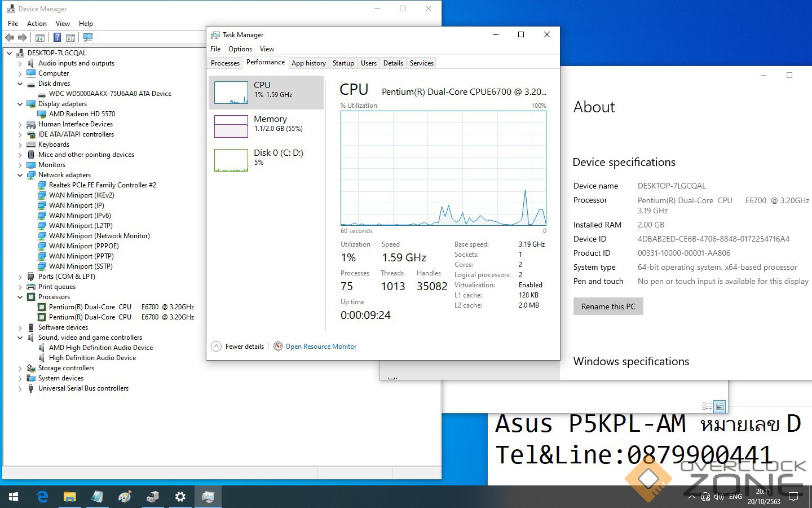Expand Audio inputs and outputs
This screenshot has height=508, width=812.
(x=20, y=63)
